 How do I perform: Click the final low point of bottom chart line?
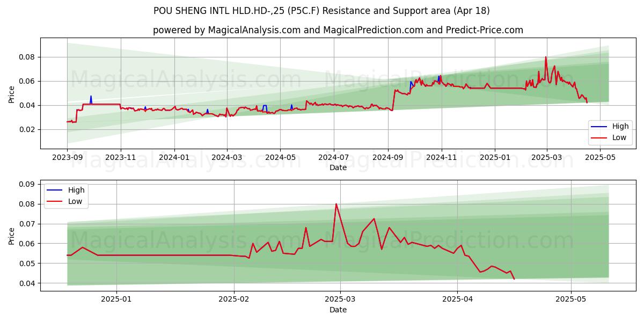(x=514, y=279)
